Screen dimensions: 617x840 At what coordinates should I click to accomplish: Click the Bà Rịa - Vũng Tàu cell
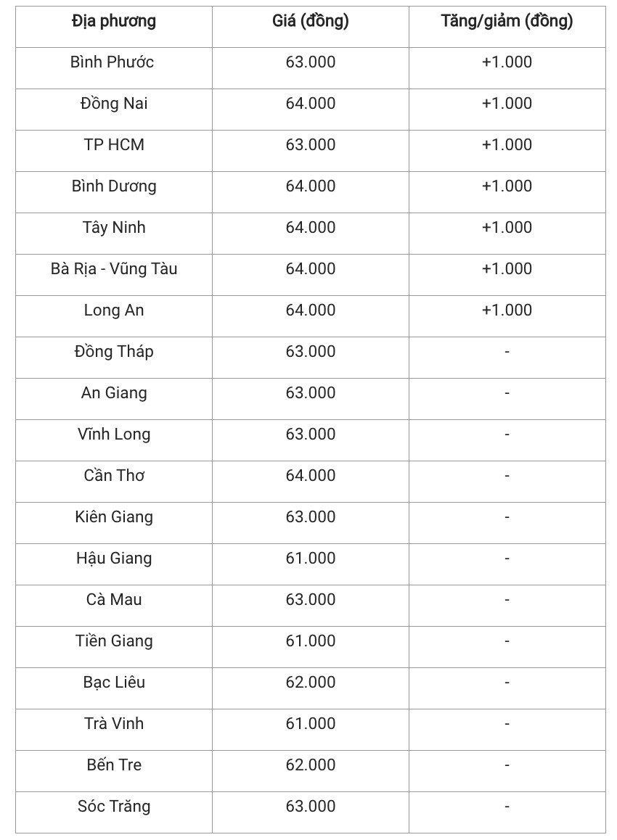[114, 269]
